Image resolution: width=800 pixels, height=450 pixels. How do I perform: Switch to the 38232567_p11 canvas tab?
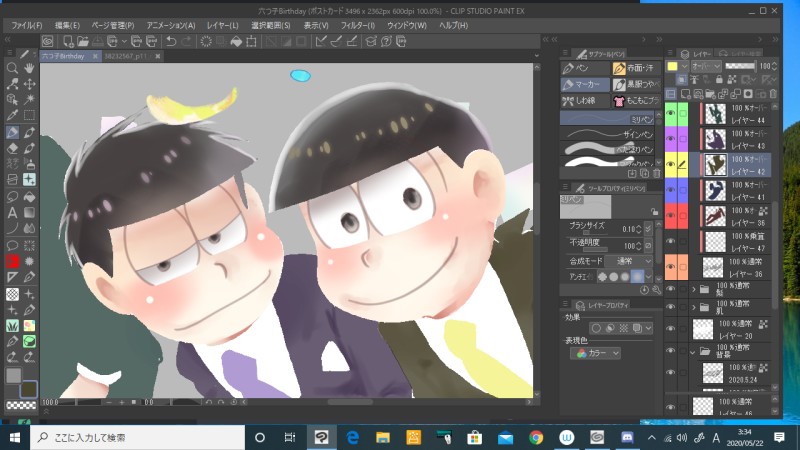pos(126,56)
